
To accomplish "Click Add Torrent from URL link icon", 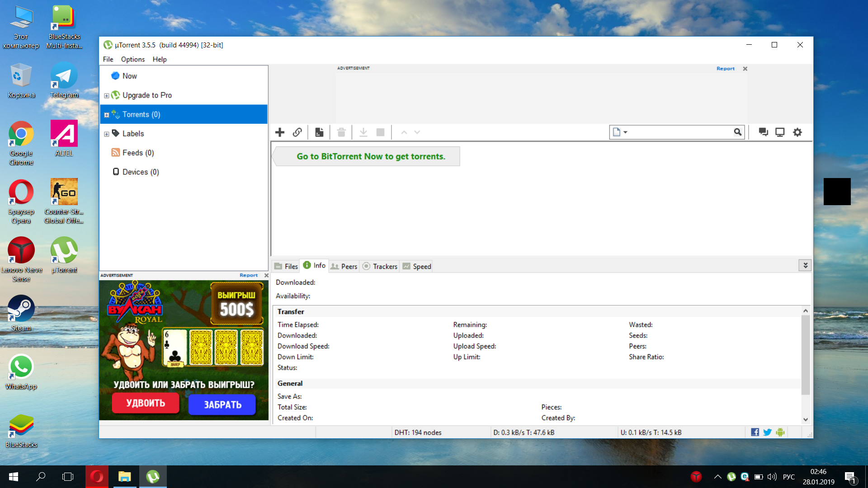I will click(297, 132).
